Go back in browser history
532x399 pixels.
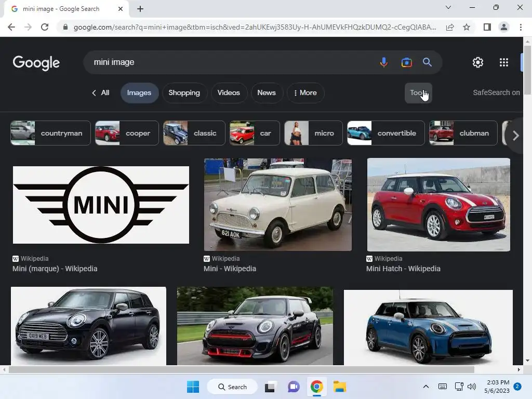pyautogui.click(x=11, y=27)
